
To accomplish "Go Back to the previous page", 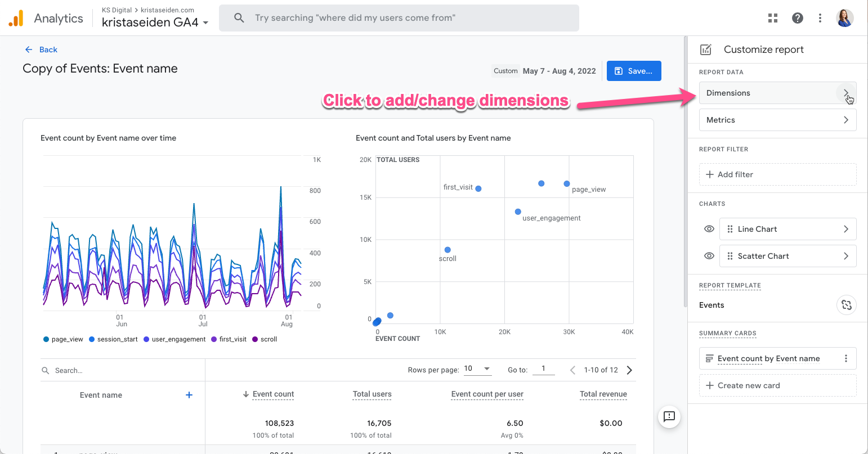I will (41, 50).
